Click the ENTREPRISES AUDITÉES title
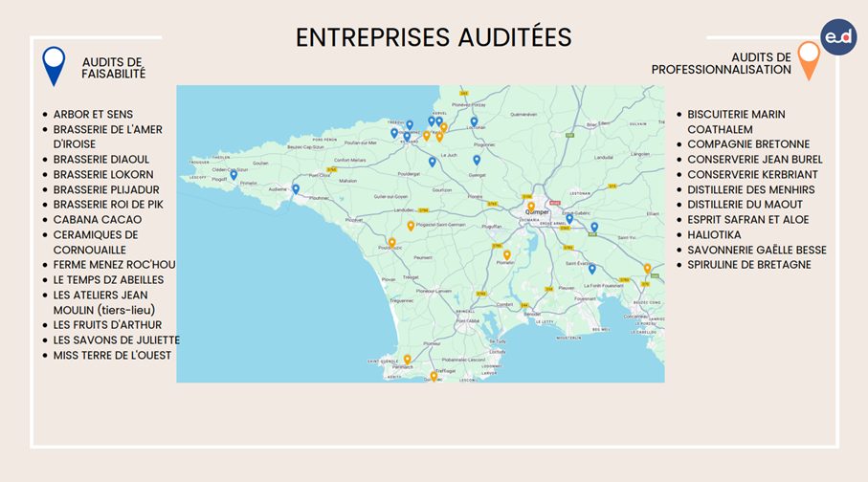Screen dimensions: 868x482 coord(434,37)
